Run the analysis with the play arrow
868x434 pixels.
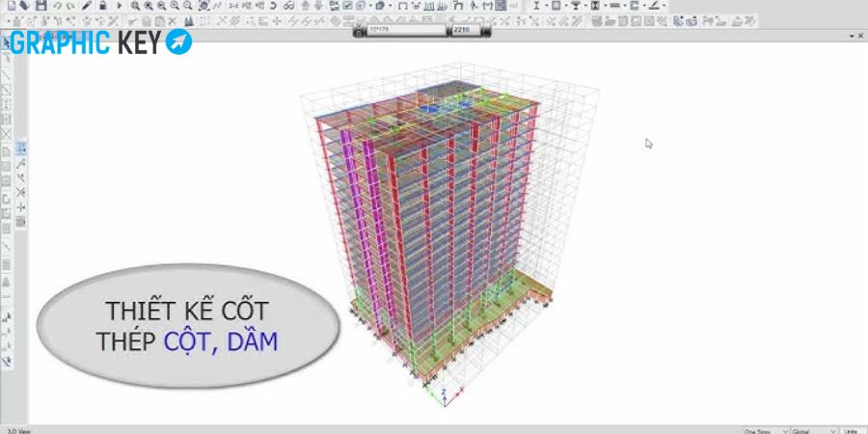coord(119,6)
